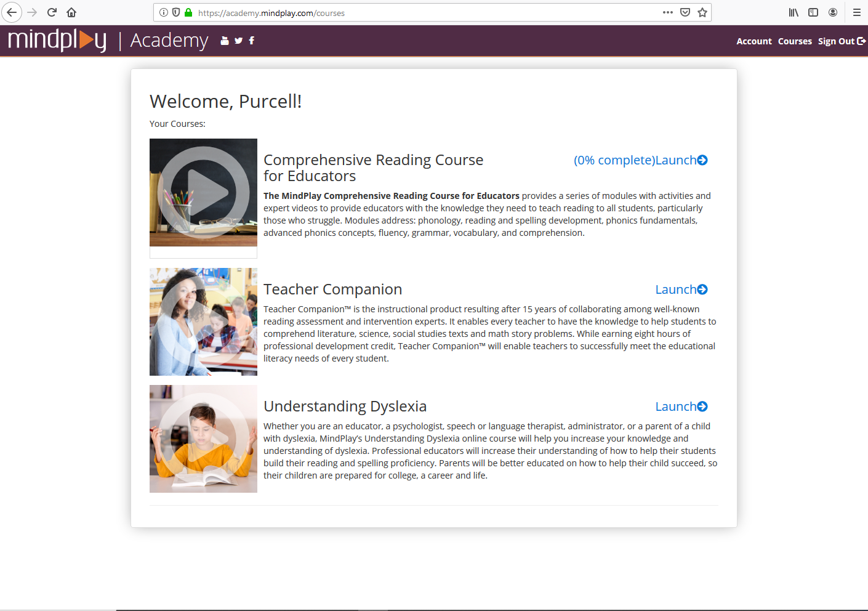Open the Facebook icon link

(251, 41)
